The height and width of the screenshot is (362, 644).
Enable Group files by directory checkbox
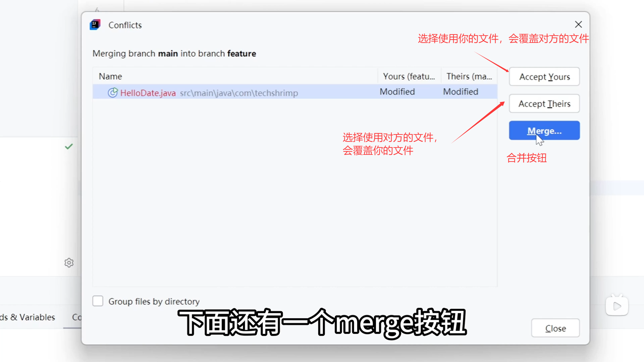pyautogui.click(x=98, y=301)
